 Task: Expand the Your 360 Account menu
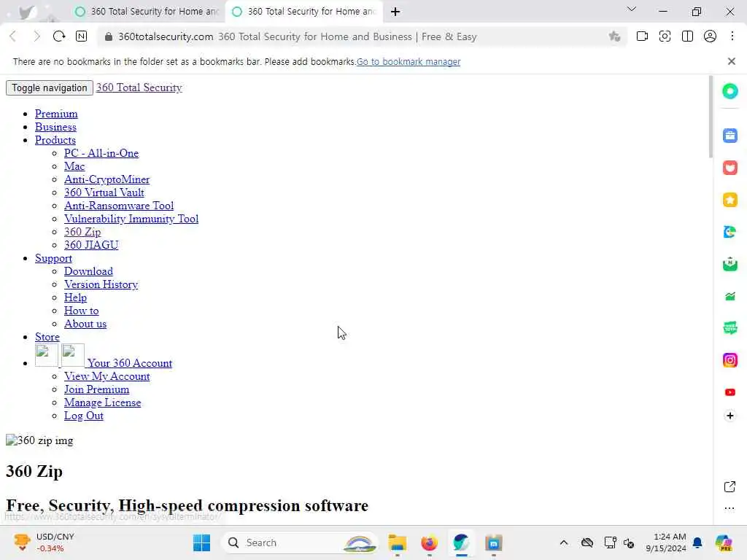click(130, 363)
